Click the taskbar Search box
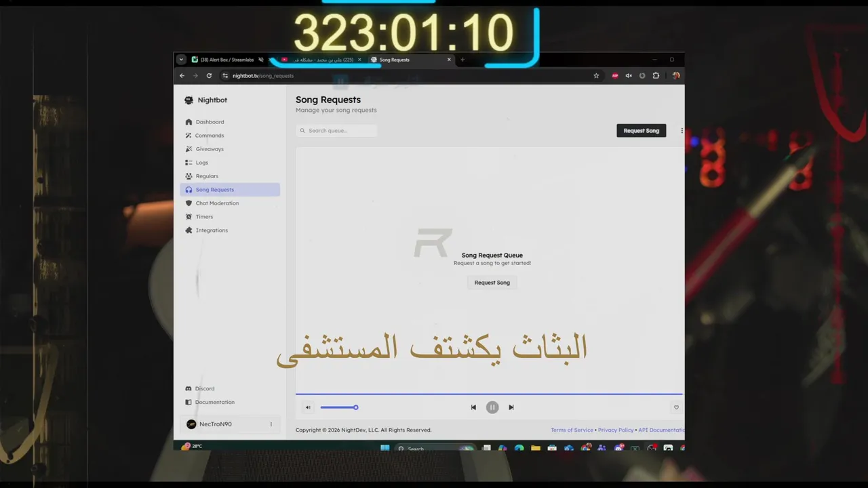868x488 pixels. click(434, 448)
